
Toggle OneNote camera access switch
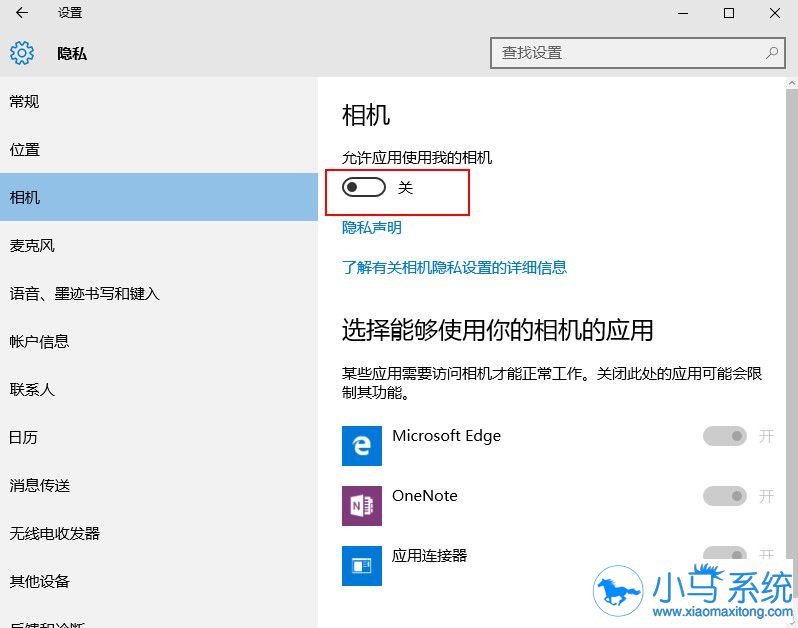725,496
